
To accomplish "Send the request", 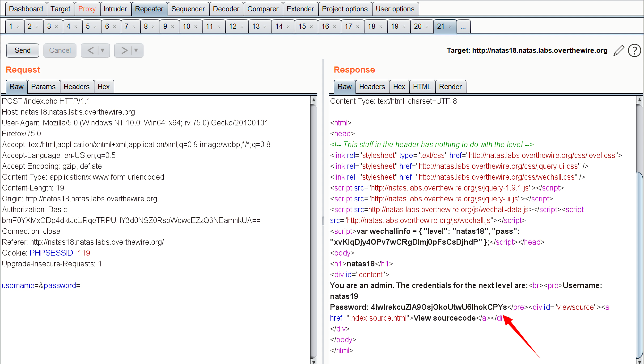I will (22, 50).
